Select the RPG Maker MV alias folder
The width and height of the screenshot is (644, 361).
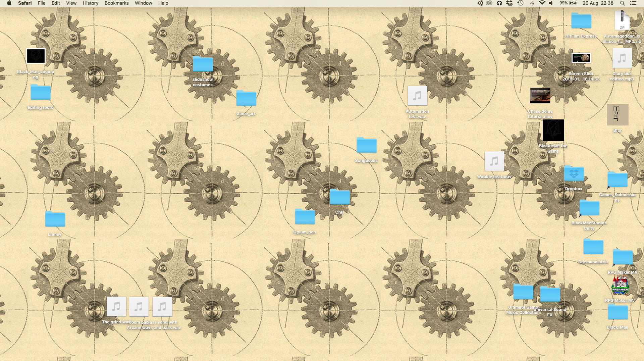point(623,257)
